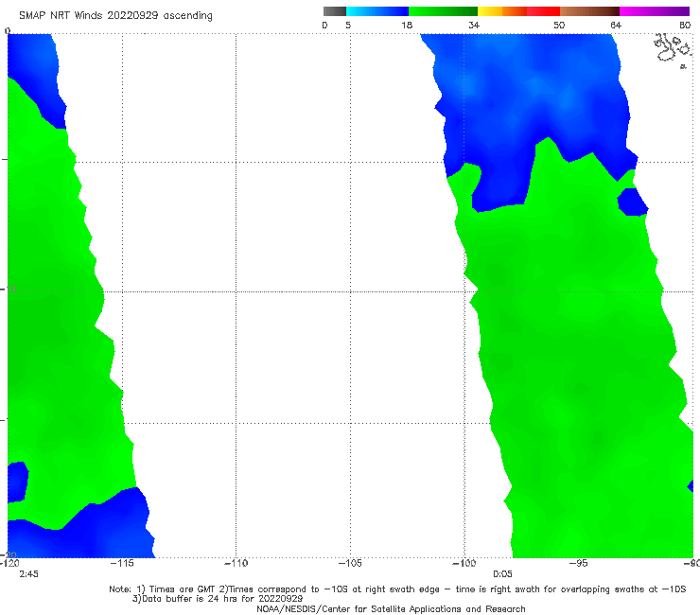Click the latitude label "-10" on the vertical axis
Screen dimensions: 700x615
point(9,290)
